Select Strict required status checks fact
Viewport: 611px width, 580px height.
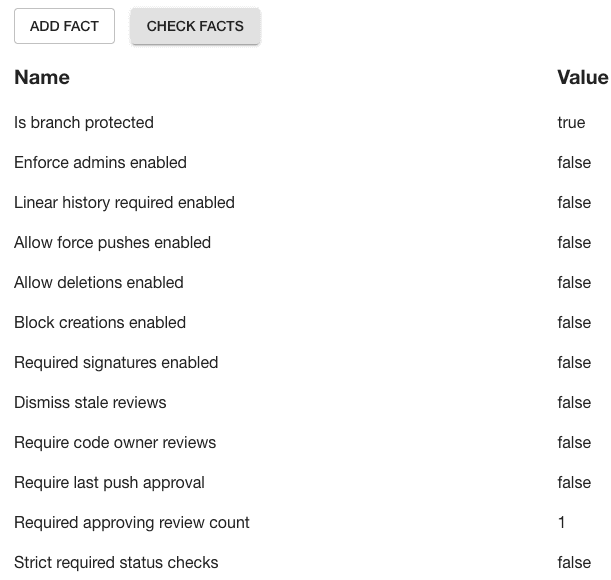click(116, 563)
